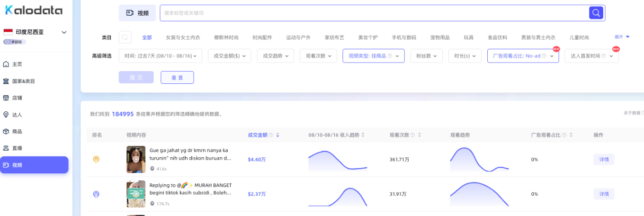
Task: Click the 直播 livestream icon
Action: (x=6, y=148)
